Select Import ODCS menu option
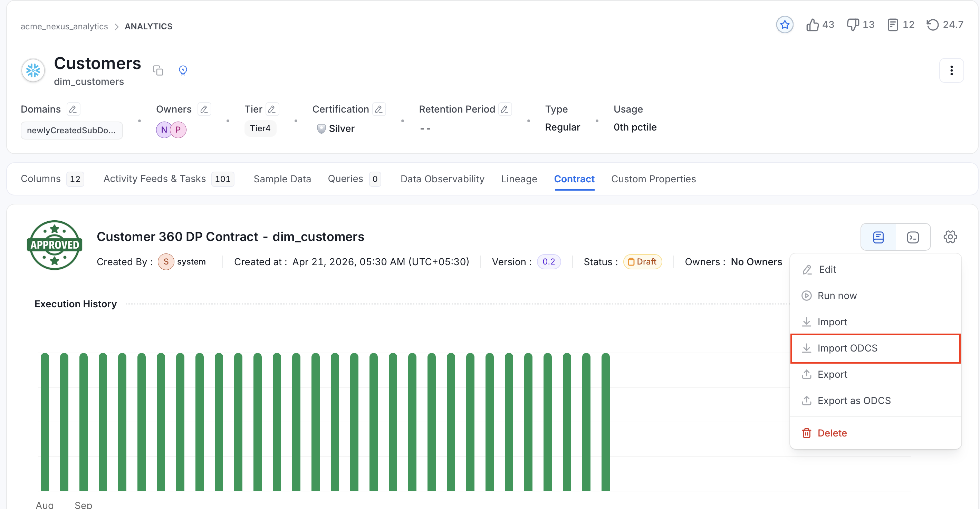 point(875,348)
